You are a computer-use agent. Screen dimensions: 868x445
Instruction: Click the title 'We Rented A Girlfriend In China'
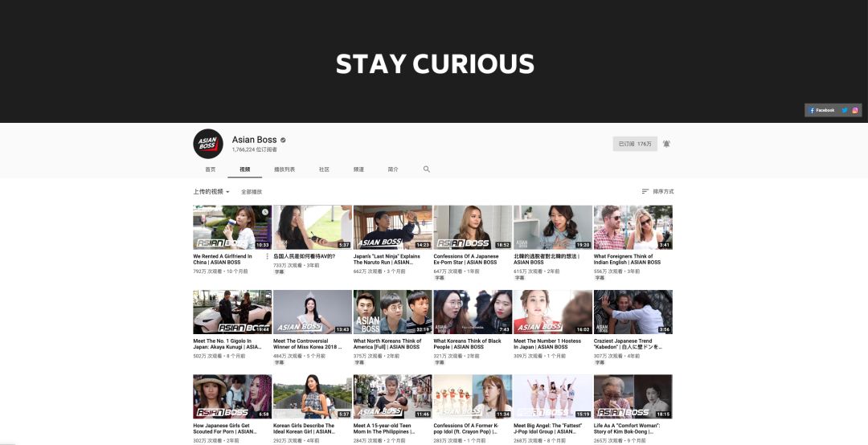pyautogui.click(x=223, y=259)
